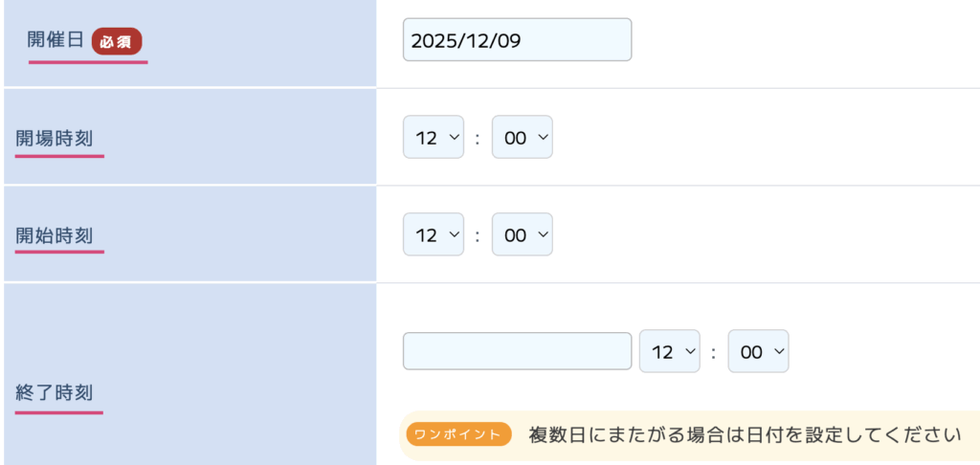Click the chevron arrow on 開場時刻 hour select
The height and width of the screenshot is (465, 980).
click(x=454, y=138)
